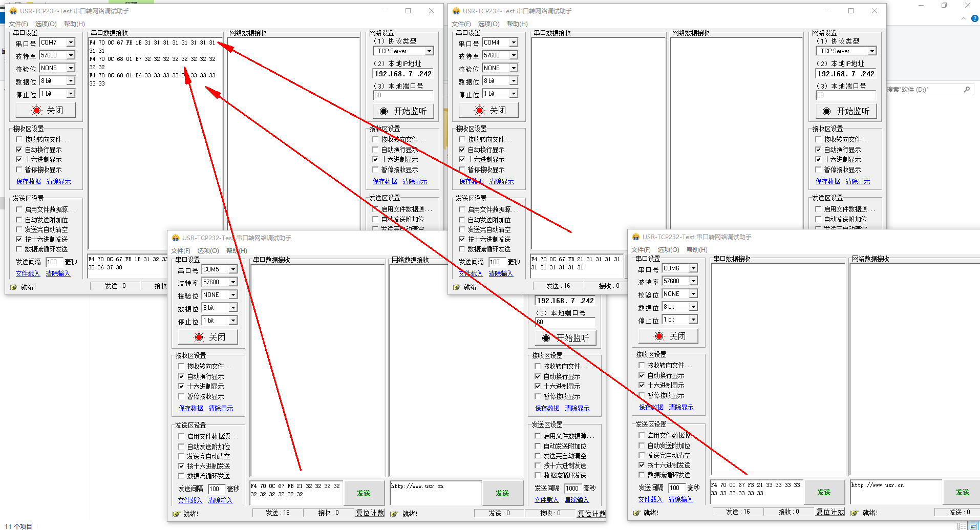Uncheck 十六进制显示 in the COM5 window
This screenshot has height=530, width=980.
(x=181, y=386)
